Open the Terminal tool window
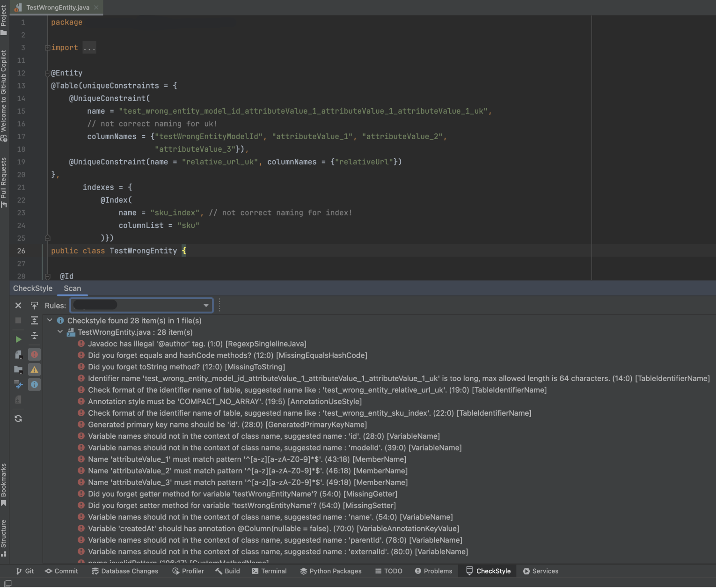Image resolution: width=716 pixels, height=588 pixels. (269, 571)
